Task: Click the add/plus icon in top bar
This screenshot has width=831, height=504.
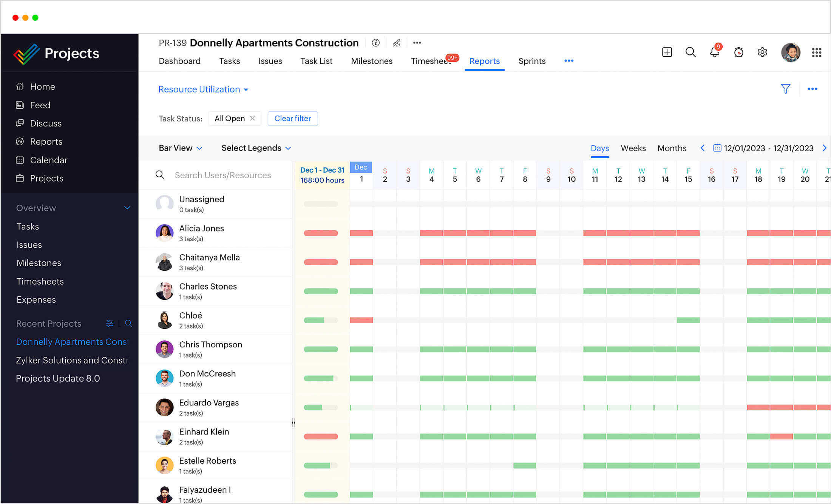Action: click(x=667, y=52)
